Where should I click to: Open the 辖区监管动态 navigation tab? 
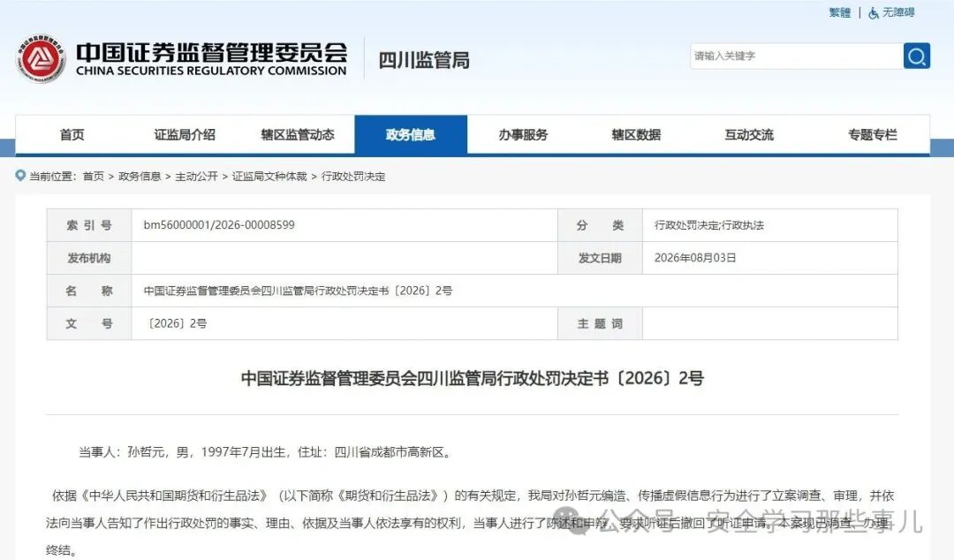click(x=299, y=134)
